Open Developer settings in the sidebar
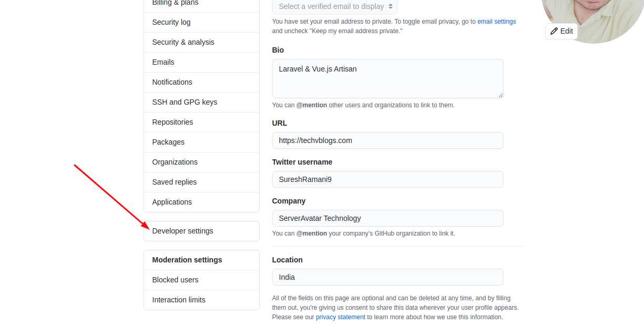Screen dimensions: 644x325 pyautogui.click(x=201, y=231)
